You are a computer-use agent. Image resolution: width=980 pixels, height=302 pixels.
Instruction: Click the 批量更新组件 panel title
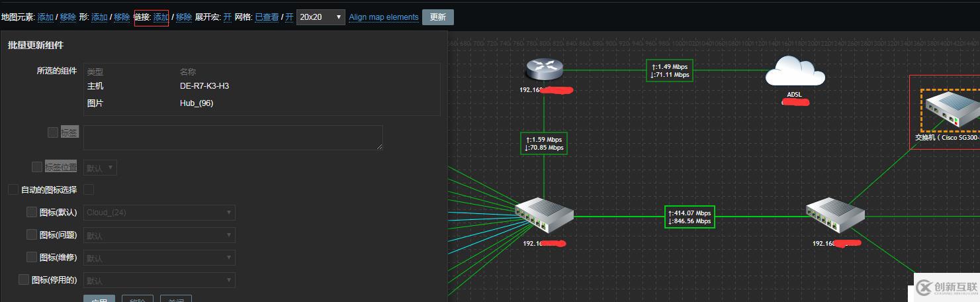(36, 46)
